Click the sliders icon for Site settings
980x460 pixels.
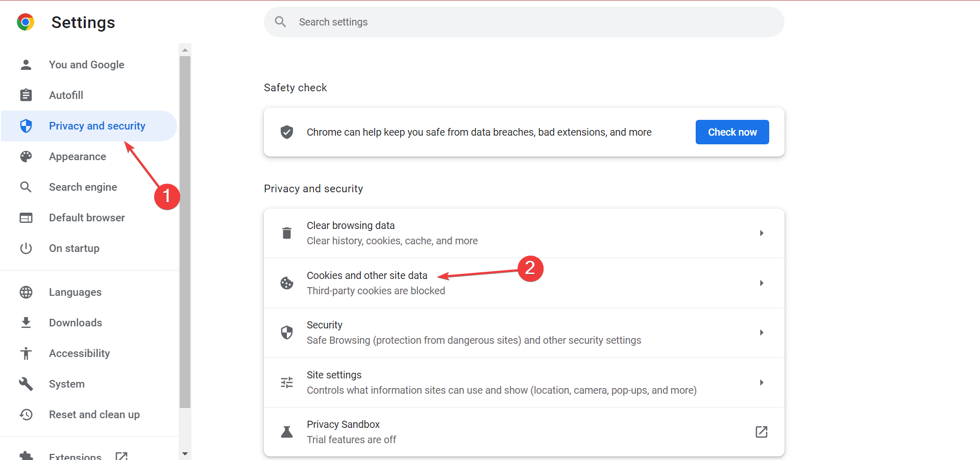point(287,382)
